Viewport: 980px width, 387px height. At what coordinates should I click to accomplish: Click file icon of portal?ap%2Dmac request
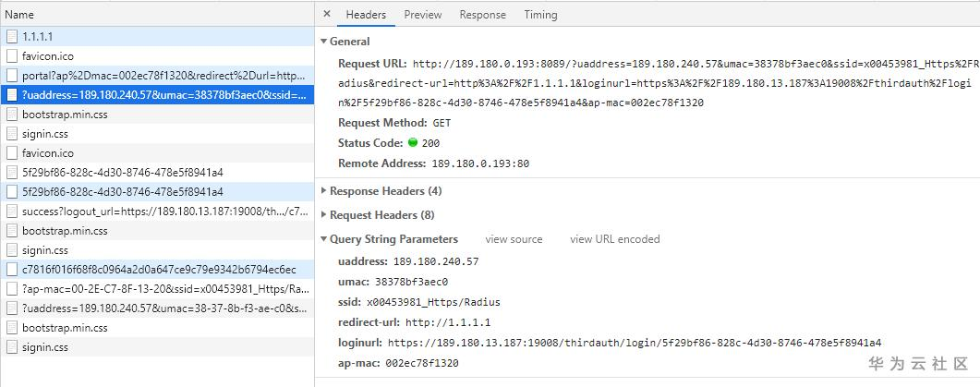coord(12,75)
